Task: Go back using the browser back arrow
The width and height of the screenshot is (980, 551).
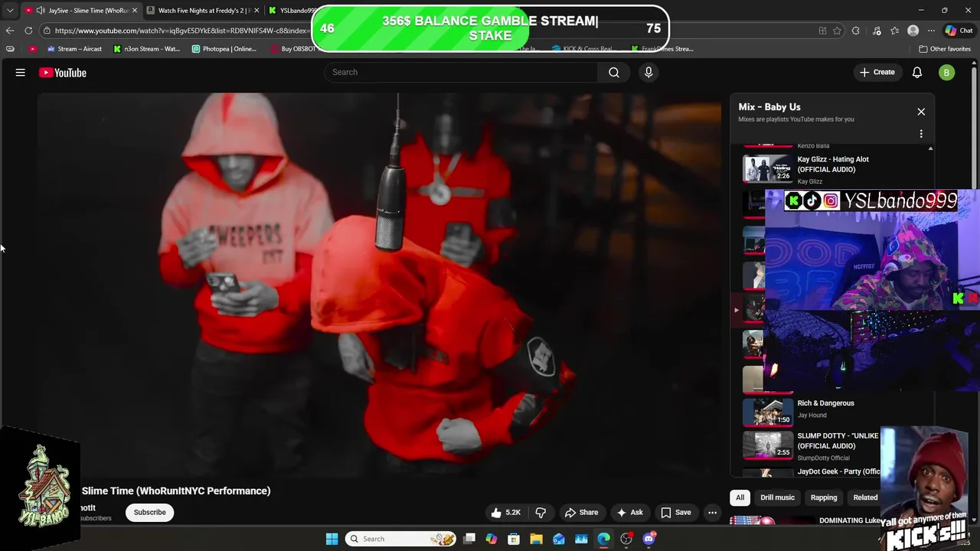Action: point(10,31)
